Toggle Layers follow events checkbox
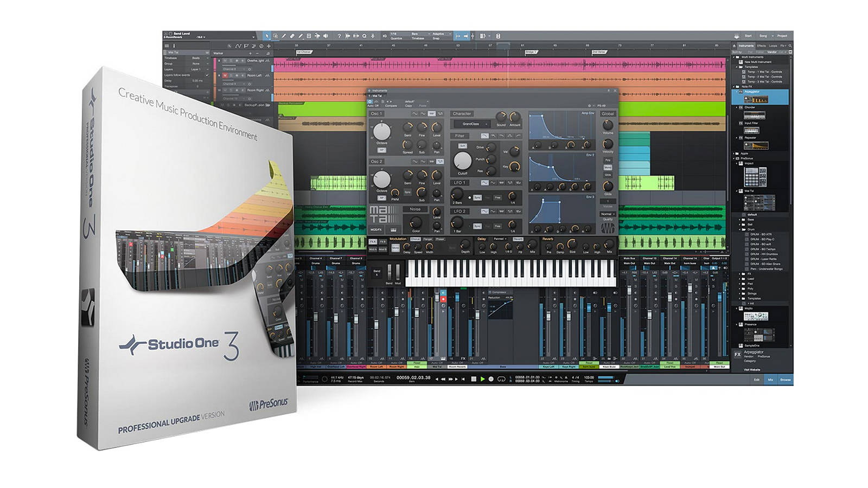 [207, 75]
